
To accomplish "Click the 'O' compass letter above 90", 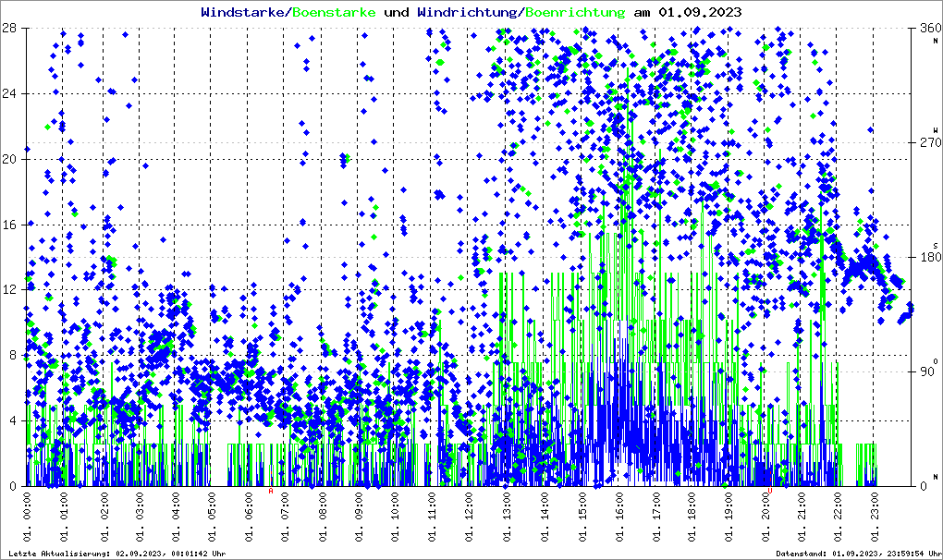I will (936, 359).
